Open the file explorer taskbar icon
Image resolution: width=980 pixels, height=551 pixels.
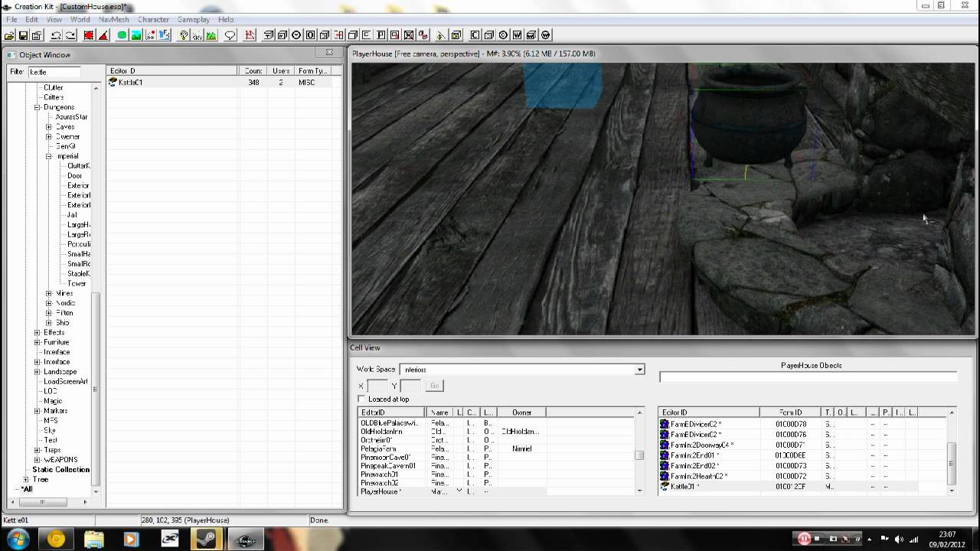tap(93, 539)
